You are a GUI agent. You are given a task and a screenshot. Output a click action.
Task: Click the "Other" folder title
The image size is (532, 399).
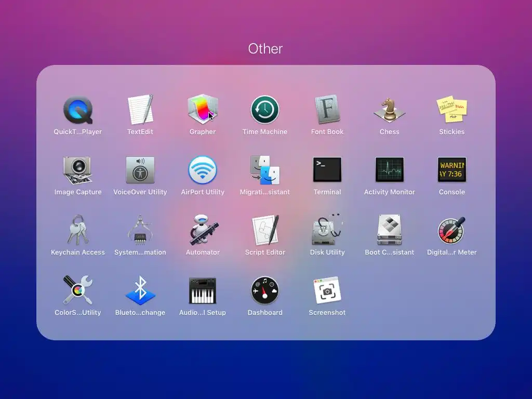pyautogui.click(x=265, y=49)
